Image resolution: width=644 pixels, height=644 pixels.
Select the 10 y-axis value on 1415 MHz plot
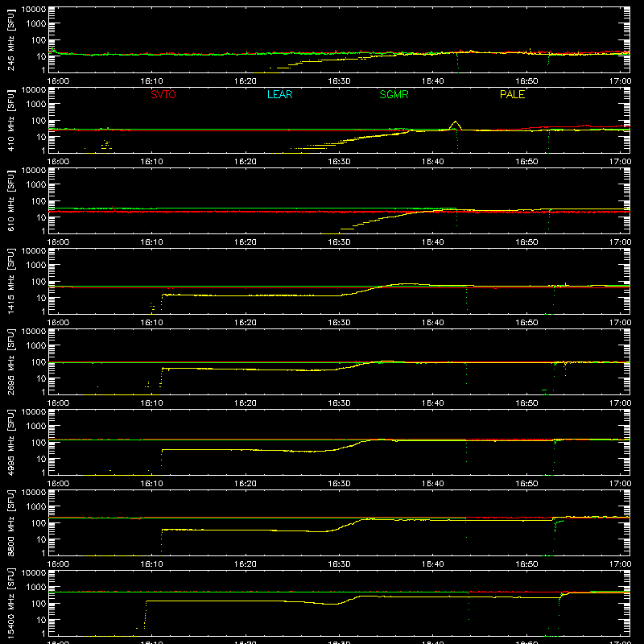[x=41, y=298]
